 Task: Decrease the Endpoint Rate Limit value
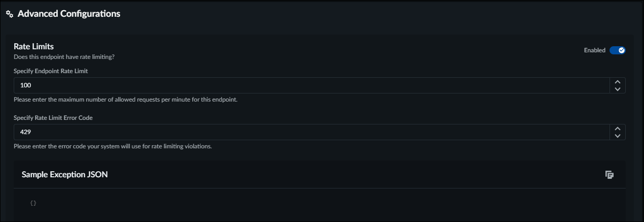pyautogui.click(x=617, y=89)
